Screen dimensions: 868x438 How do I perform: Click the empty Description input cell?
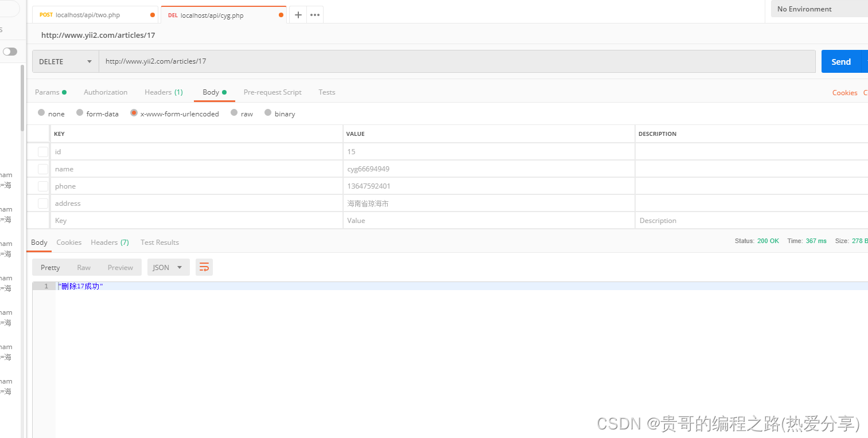click(752, 221)
